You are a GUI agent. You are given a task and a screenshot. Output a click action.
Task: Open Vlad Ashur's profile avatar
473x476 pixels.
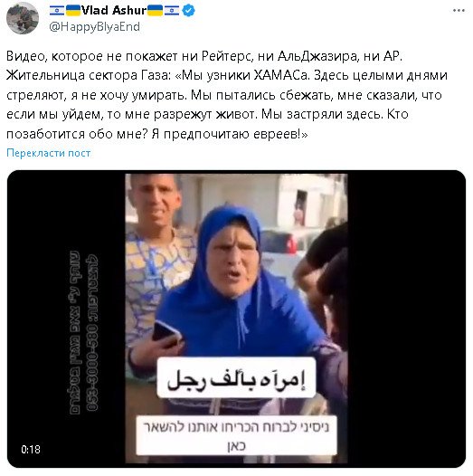[23, 18]
